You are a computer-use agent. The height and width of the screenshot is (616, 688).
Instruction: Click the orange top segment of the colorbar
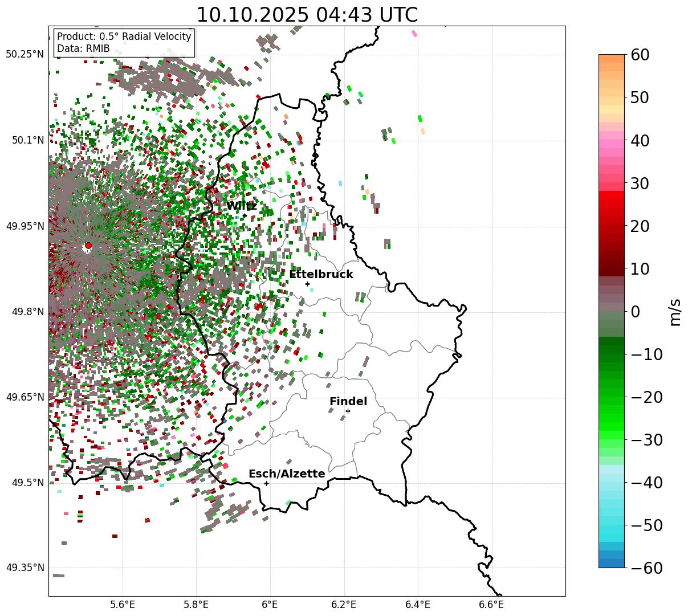612,59
